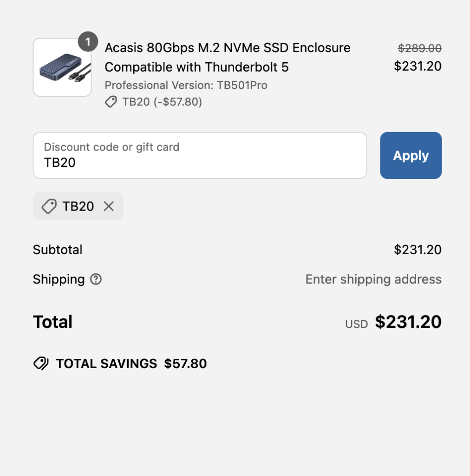Open the SSD enclosure product thumbnail
The image size is (470, 476).
pos(62,67)
